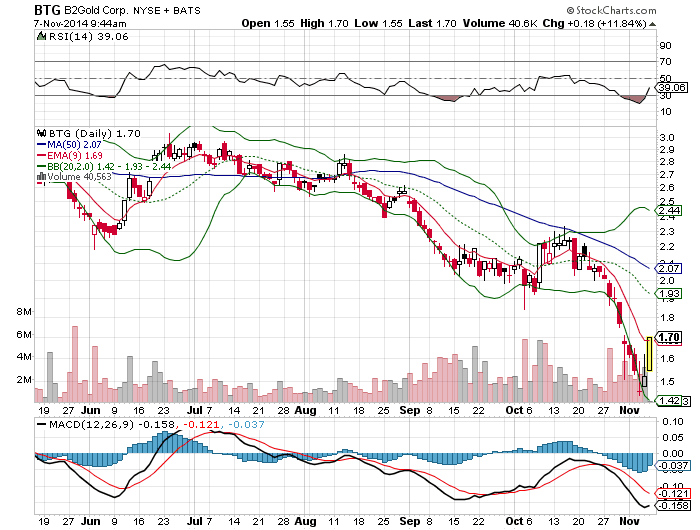Click the volume bars icon before Volume 40,563

42,176
